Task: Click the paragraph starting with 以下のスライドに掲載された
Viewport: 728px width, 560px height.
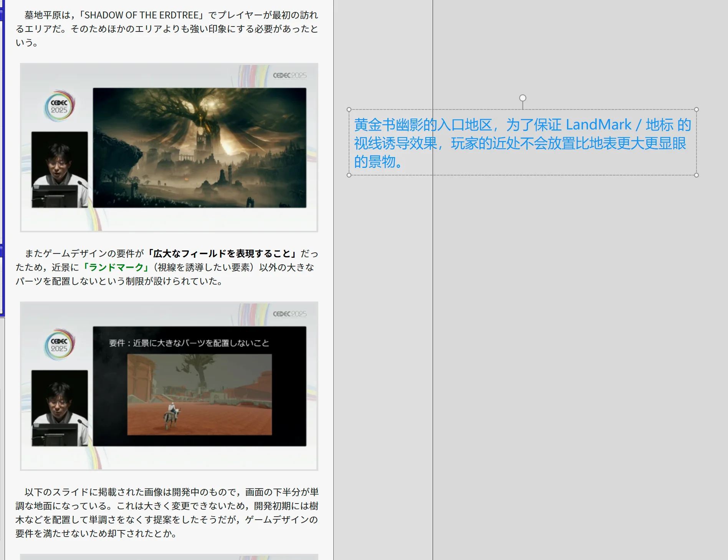Action: [167, 513]
